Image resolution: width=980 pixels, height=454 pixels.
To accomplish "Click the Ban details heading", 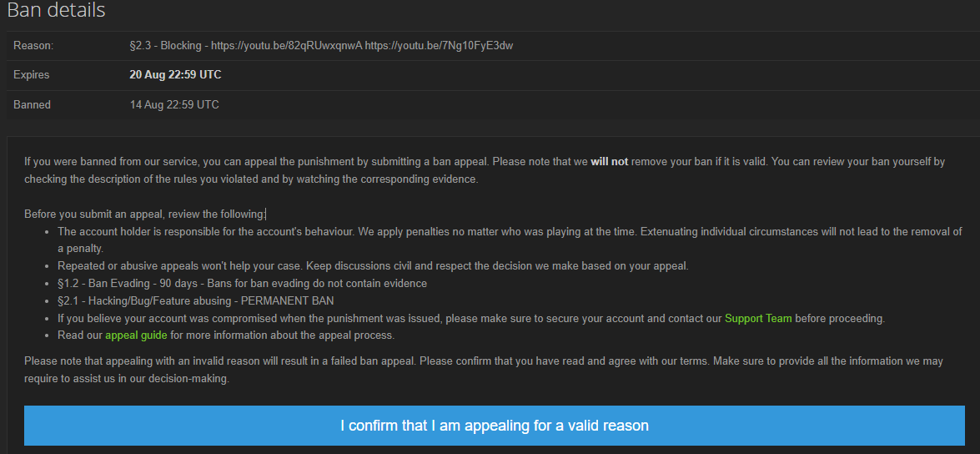I will [56, 10].
